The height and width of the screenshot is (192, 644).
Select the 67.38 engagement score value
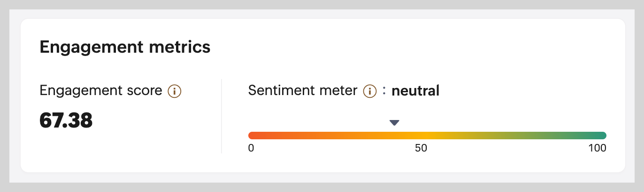pyautogui.click(x=66, y=121)
